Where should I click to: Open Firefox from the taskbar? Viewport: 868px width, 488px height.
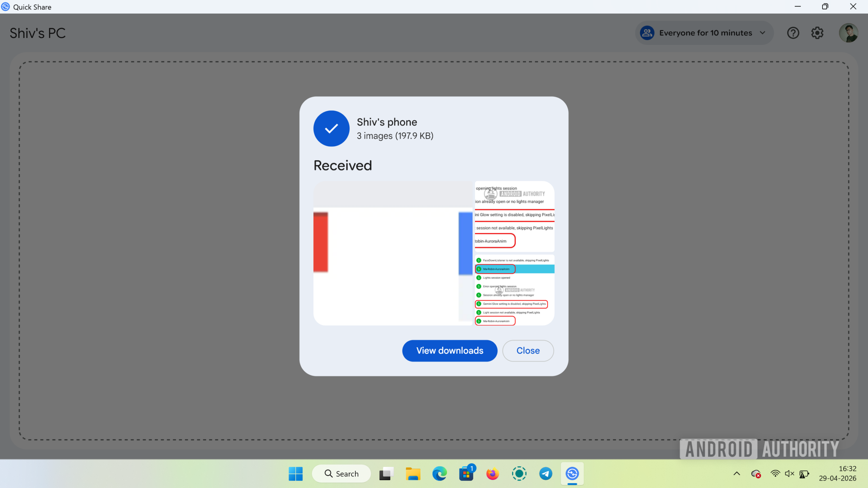492,473
